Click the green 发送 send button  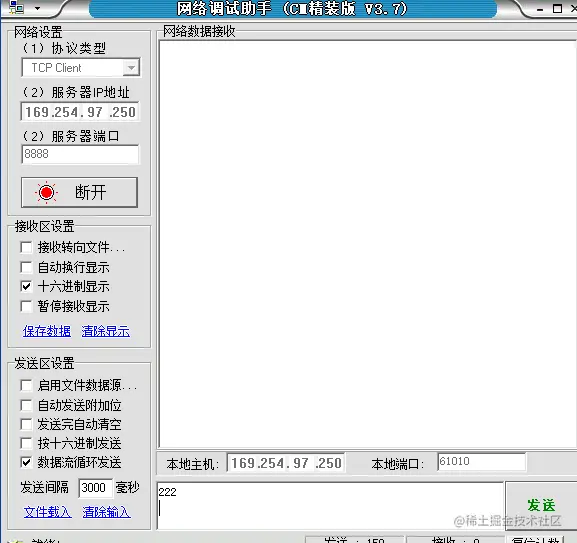coord(541,505)
